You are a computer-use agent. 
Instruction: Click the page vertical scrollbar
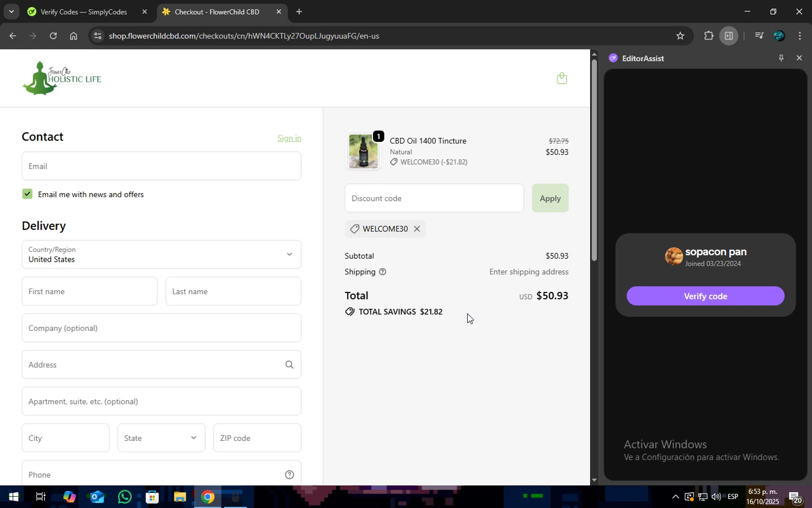pyautogui.click(x=594, y=160)
